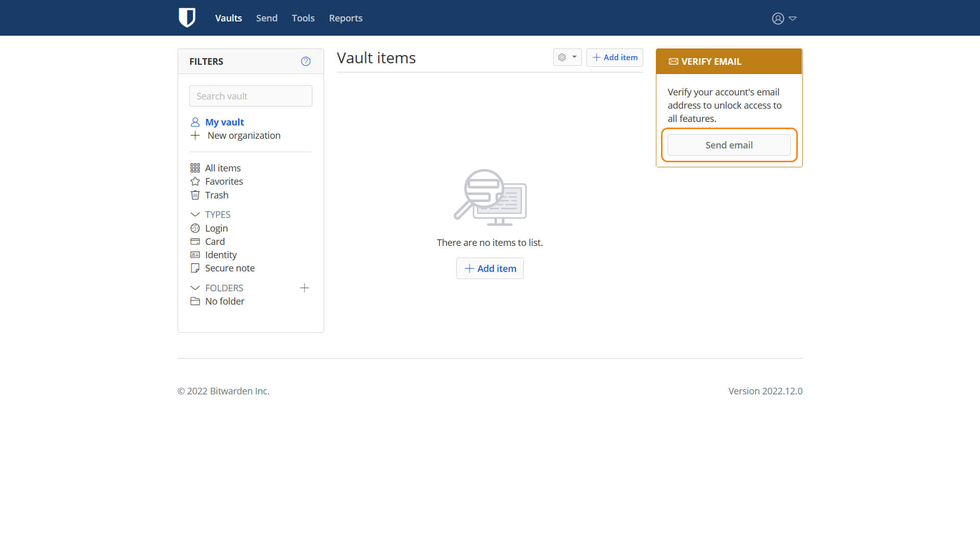Add a new folder with plus icon
Image resolution: width=980 pixels, height=551 pixels.
click(x=304, y=288)
